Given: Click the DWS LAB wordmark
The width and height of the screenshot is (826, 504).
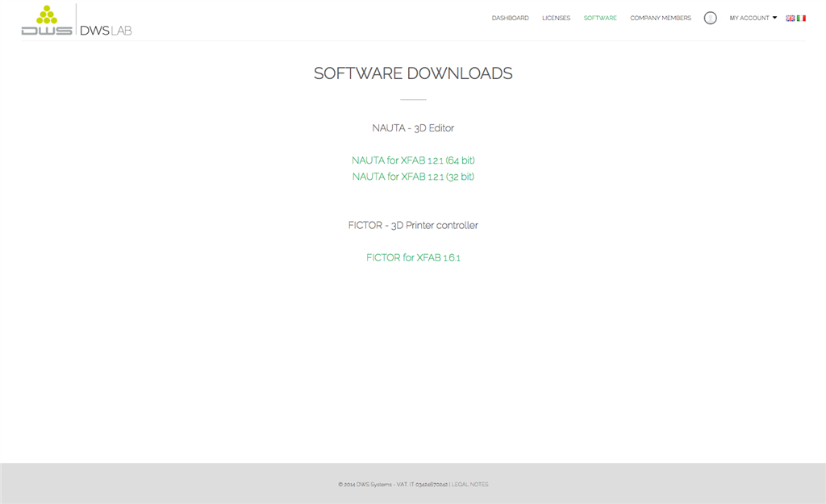Looking at the screenshot, I should click(106, 31).
